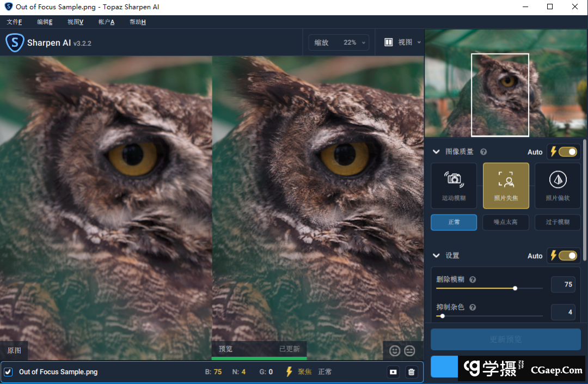This screenshot has height=384, width=588.
Task: Toggle the Auto switch for 设置
Action: pos(567,255)
